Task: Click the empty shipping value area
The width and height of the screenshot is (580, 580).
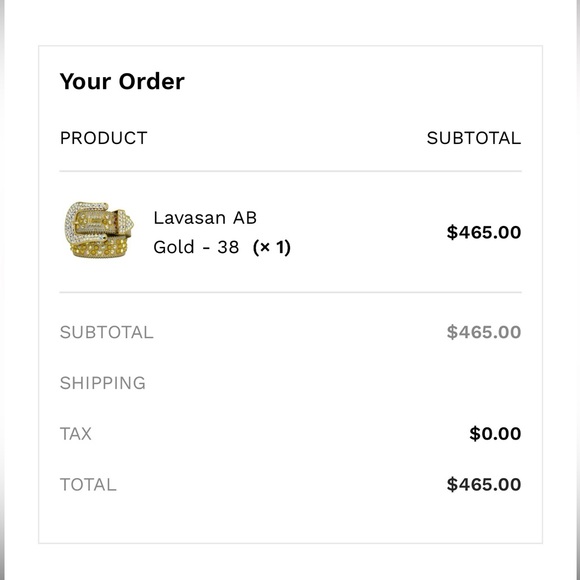Action: tap(481, 383)
